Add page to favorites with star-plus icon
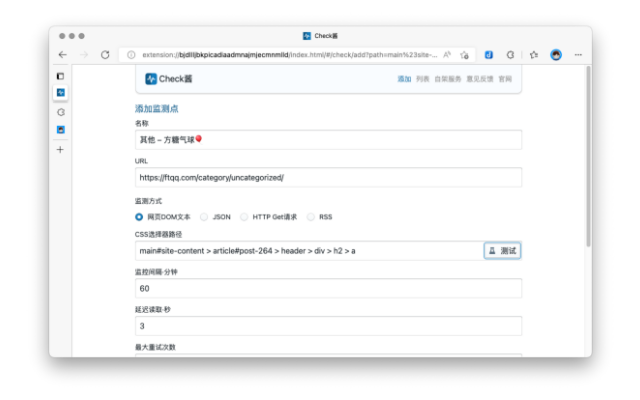 464,55
